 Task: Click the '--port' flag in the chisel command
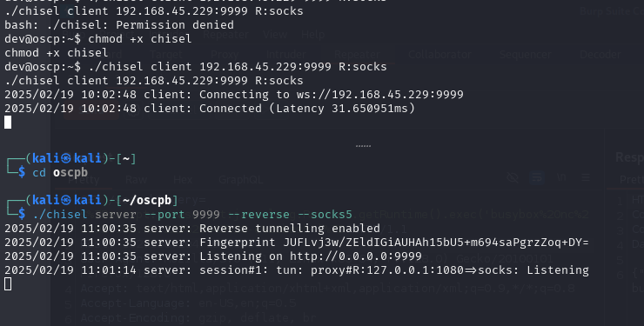pos(164,215)
